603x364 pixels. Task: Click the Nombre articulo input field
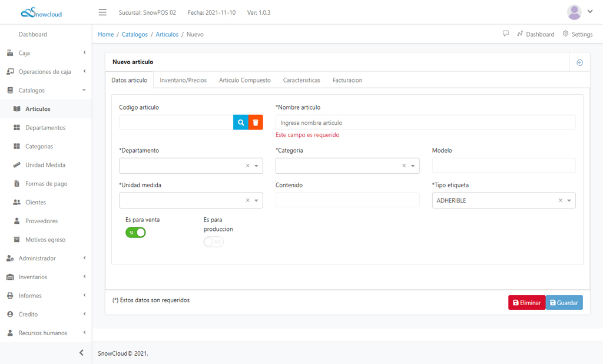[x=425, y=123]
